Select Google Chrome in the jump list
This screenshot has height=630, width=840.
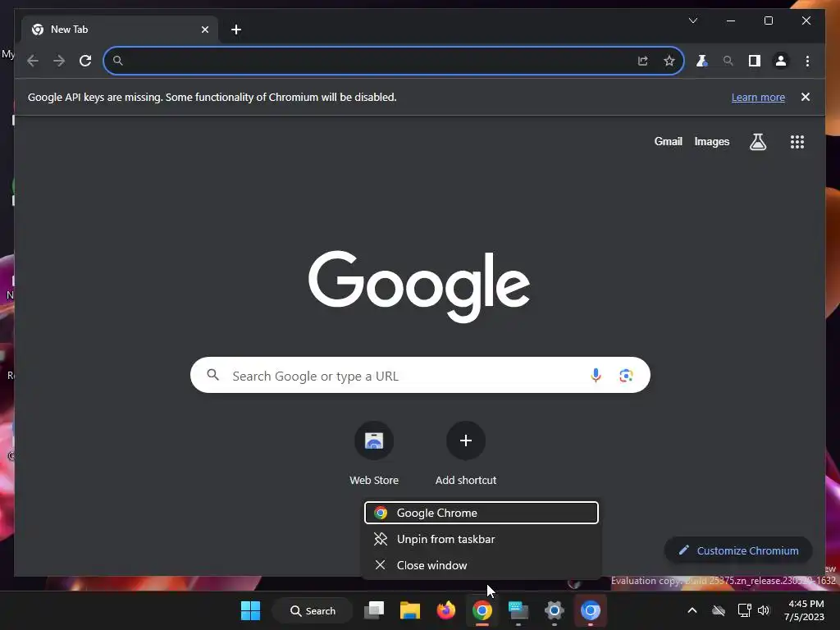[481, 513]
